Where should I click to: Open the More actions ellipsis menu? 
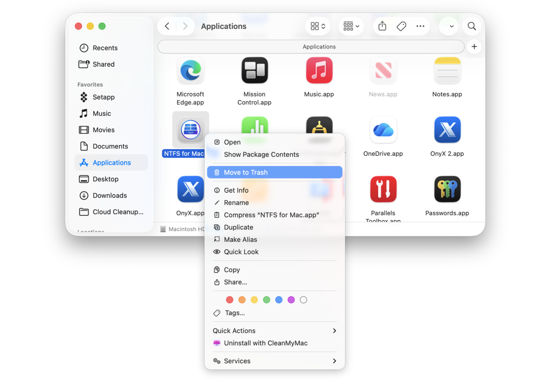coord(420,26)
